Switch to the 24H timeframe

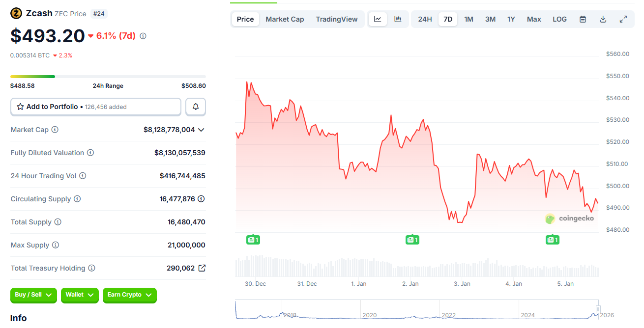coord(424,19)
